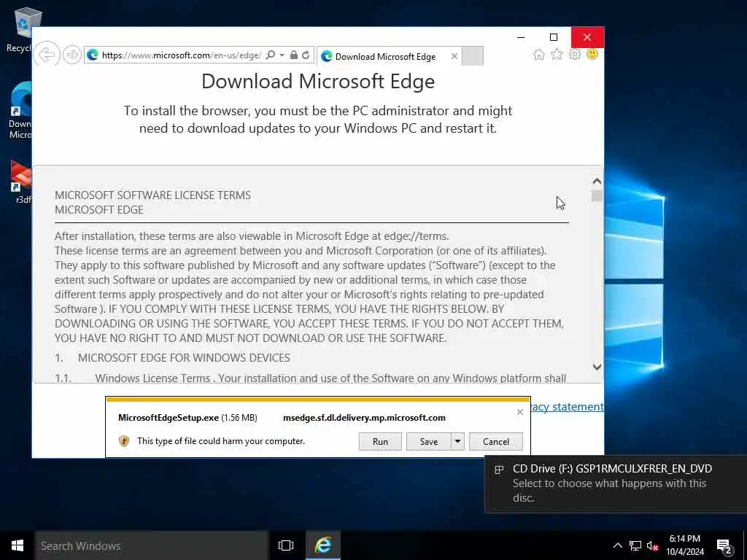Image resolution: width=747 pixels, height=560 pixels.
Task: Open the privacy statement link
Action: tap(567, 407)
